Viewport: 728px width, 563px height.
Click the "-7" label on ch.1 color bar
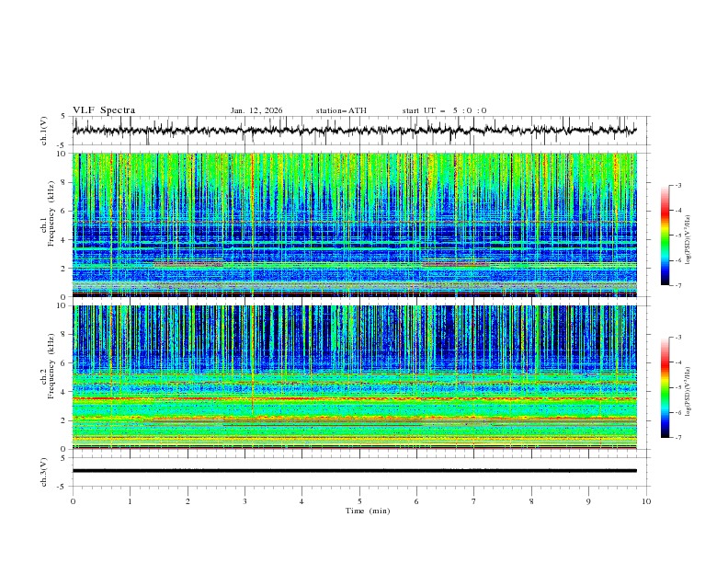[678, 285]
